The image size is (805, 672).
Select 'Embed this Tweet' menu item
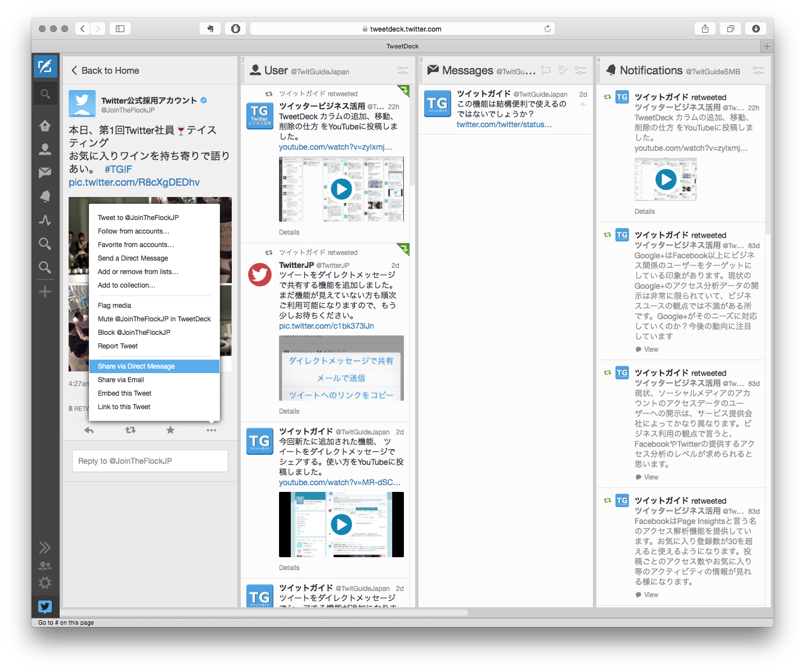(154, 393)
